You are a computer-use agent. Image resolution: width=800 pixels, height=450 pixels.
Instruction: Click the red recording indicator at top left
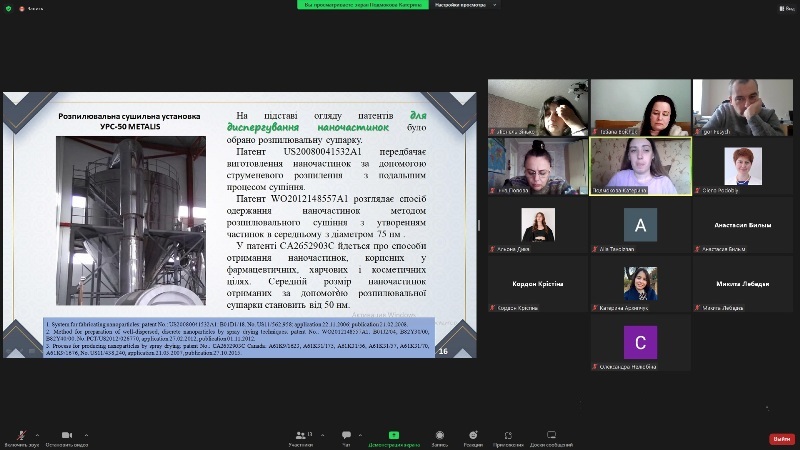pyautogui.click(x=21, y=9)
